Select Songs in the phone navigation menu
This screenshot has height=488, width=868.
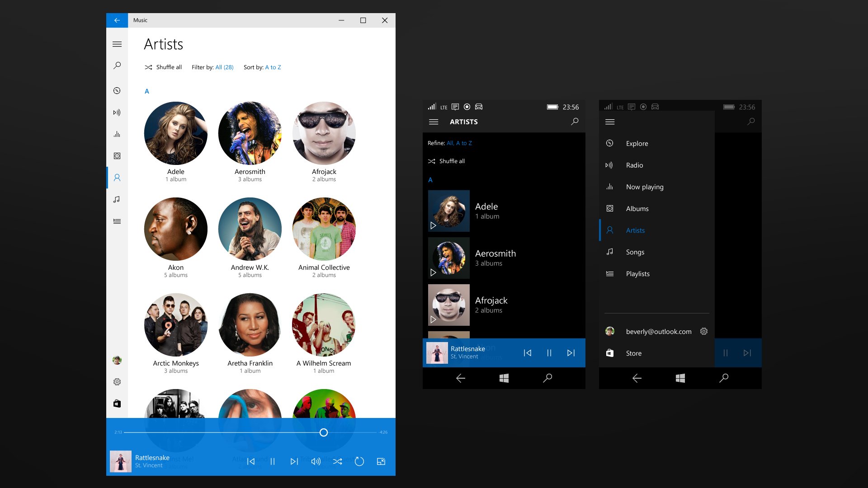tap(635, 252)
